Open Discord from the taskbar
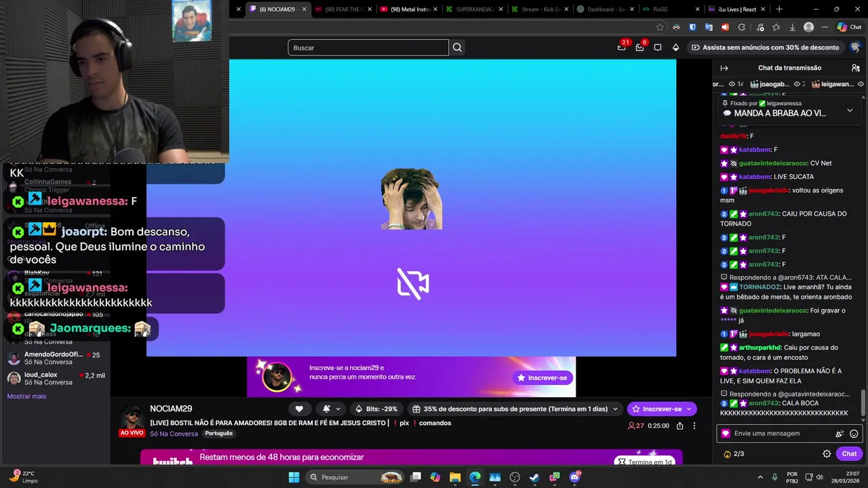This screenshot has width=868, height=488. pyautogui.click(x=574, y=477)
